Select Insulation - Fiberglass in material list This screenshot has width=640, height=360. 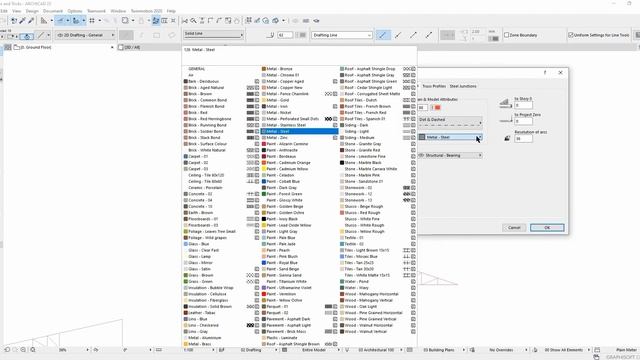[221, 300]
